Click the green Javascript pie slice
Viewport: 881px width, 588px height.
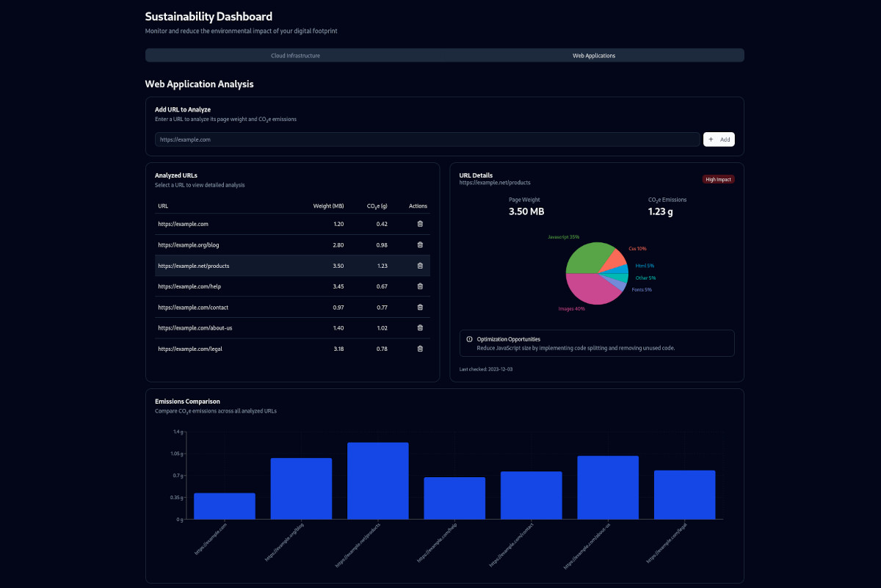pos(584,258)
